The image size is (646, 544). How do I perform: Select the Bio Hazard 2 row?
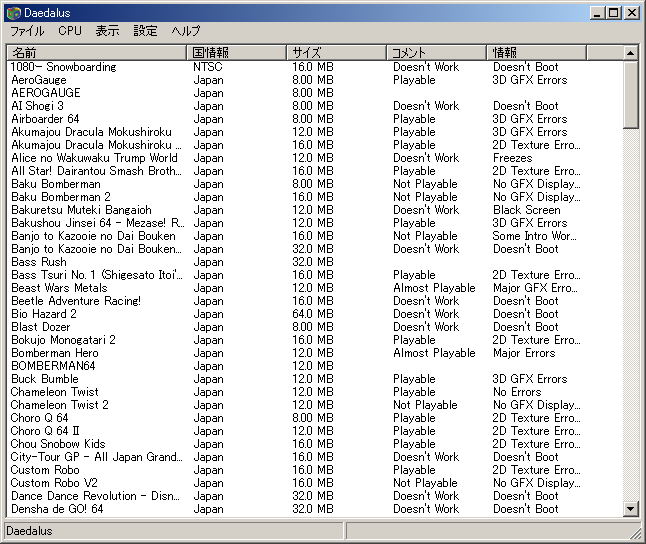click(x=44, y=314)
